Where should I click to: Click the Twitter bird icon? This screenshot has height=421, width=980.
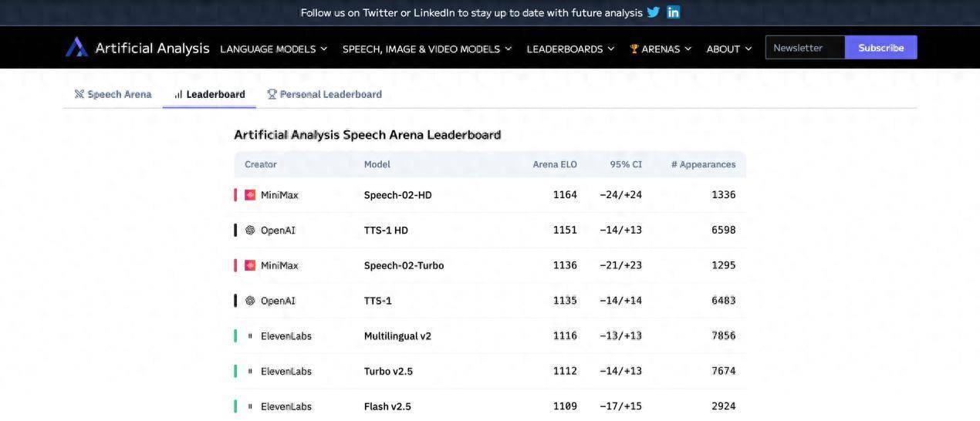point(654,12)
